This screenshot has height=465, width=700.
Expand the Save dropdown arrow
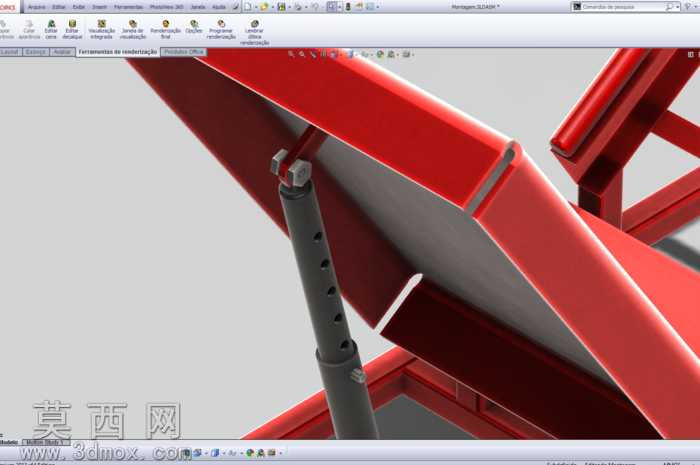pos(289,7)
